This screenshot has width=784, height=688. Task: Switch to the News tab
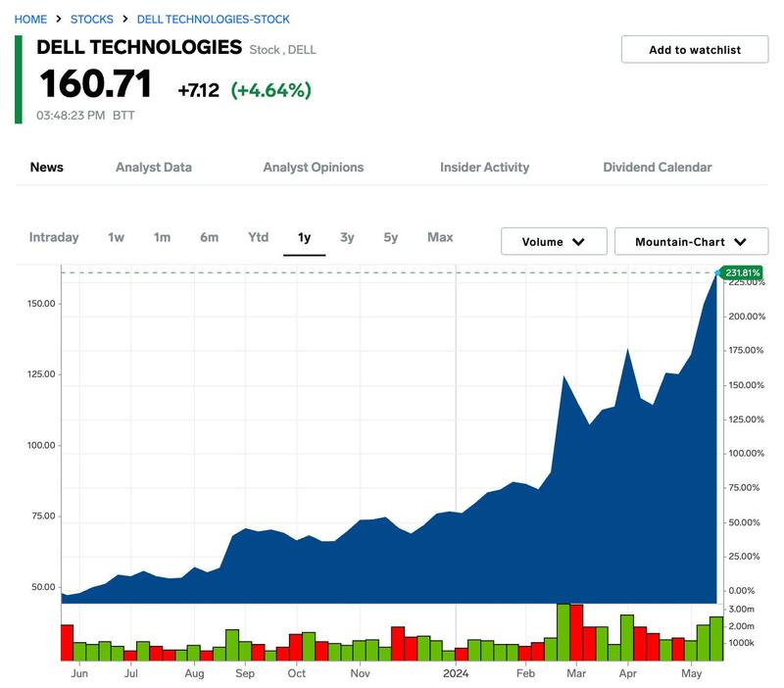[x=46, y=167]
